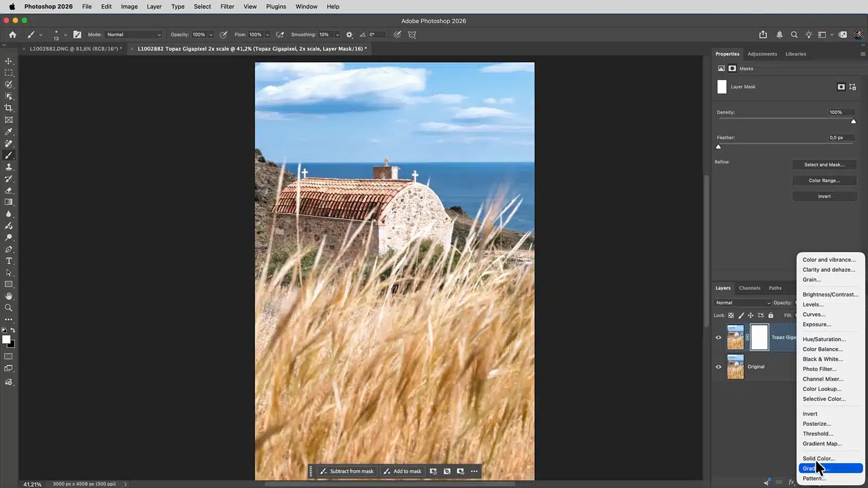Select the Rectangular Marquee tool
The height and width of the screenshot is (488, 868).
pos(9,73)
